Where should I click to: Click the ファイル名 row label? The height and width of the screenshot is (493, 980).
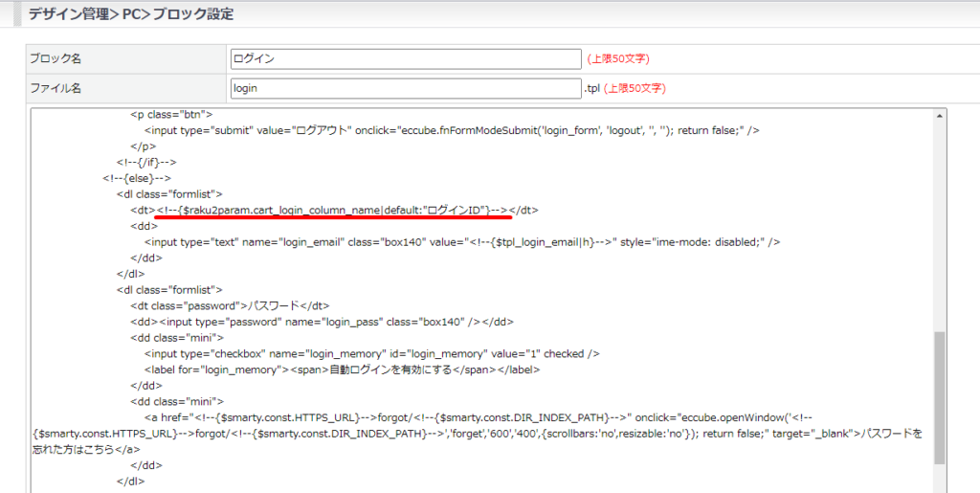coord(56,88)
